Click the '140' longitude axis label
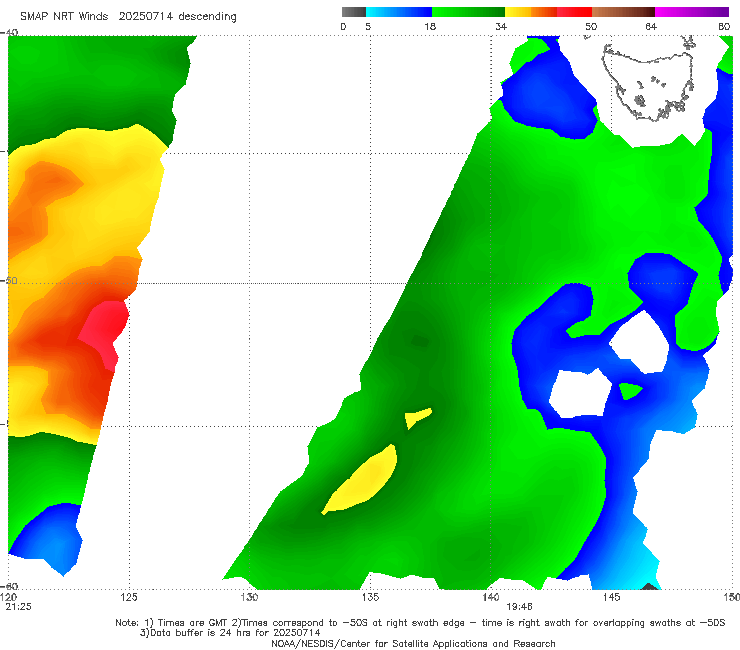Image resolution: width=740 pixels, height=650 pixels. tap(491, 597)
